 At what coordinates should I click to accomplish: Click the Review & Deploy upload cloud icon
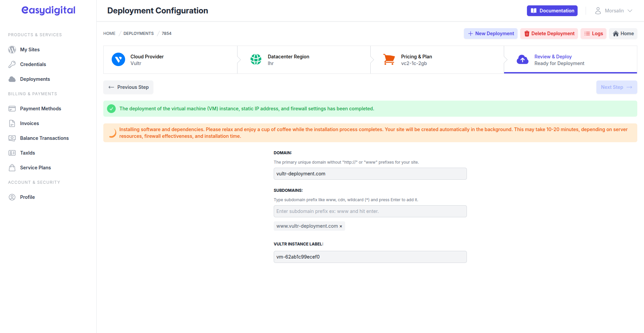pos(522,59)
